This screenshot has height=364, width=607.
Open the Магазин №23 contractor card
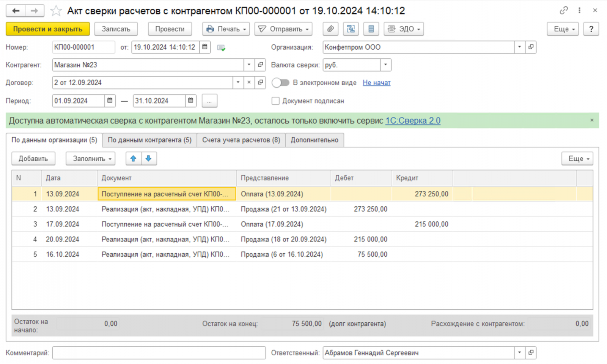pyautogui.click(x=260, y=65)
